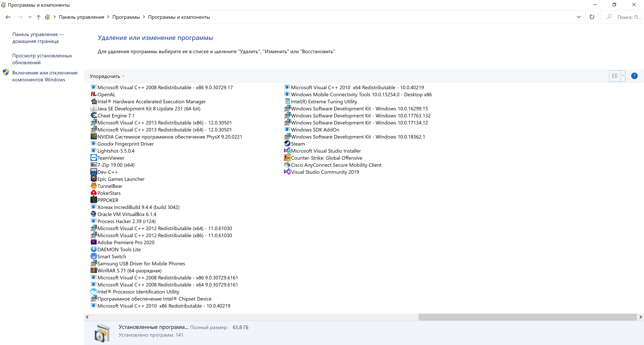Select the NVIDIA PhysX icon
This screenshot has height=345, width=644.
(93, 137)
